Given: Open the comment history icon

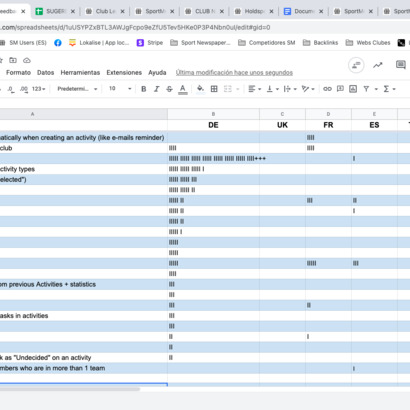Looking at the screenshot, I should click(356, 65).
